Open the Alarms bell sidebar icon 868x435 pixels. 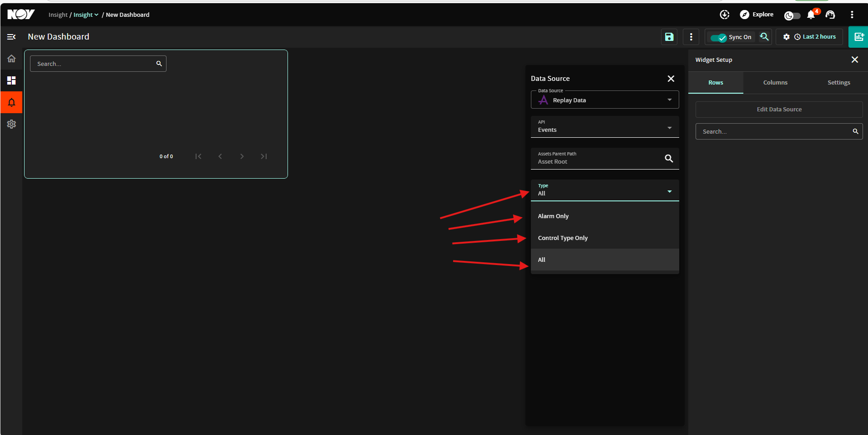(11, 102)
